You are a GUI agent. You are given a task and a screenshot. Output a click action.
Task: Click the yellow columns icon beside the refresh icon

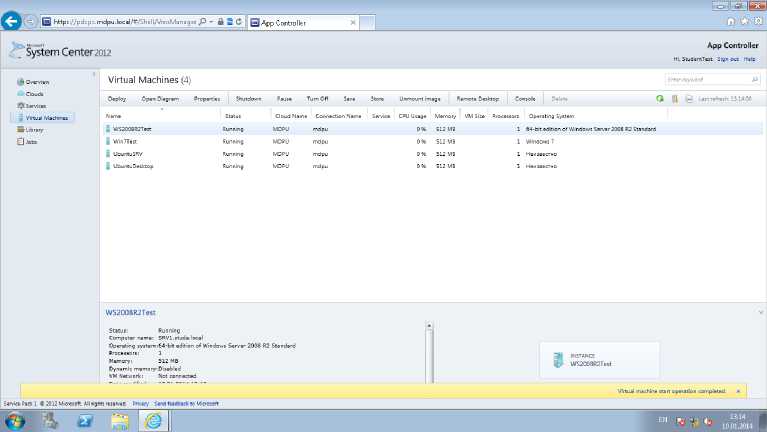pos(675,99)
